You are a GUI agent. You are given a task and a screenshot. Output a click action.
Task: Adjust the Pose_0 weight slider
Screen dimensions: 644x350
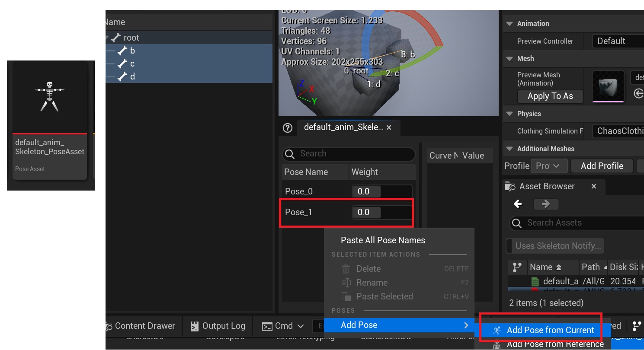pyautogui.click(x=382, y=191)
